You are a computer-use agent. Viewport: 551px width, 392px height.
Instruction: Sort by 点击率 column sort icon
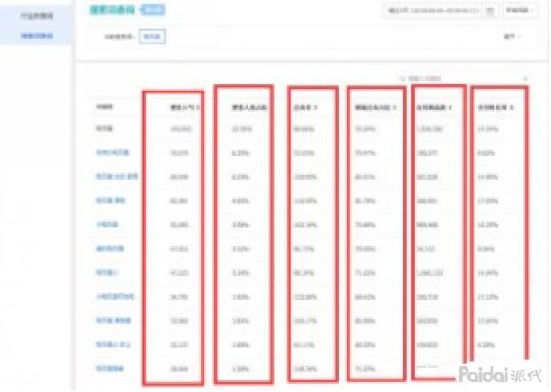pyautogui.click(x=315, y=108)
